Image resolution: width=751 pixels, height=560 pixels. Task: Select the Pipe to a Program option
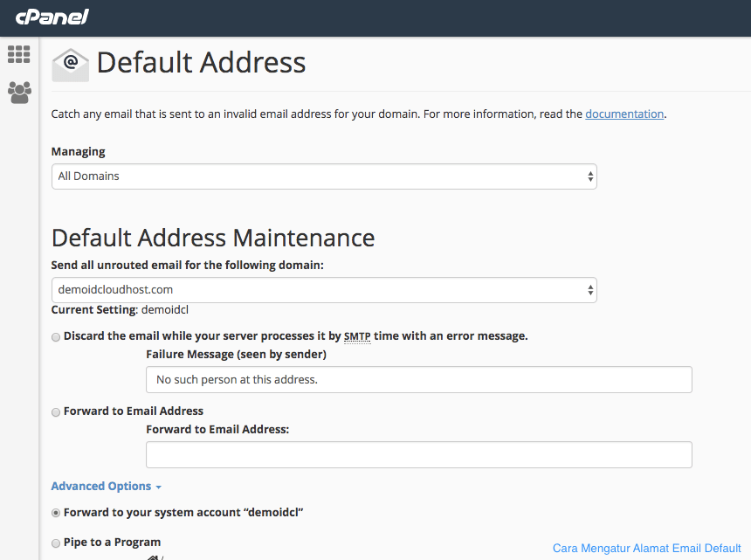56,543
